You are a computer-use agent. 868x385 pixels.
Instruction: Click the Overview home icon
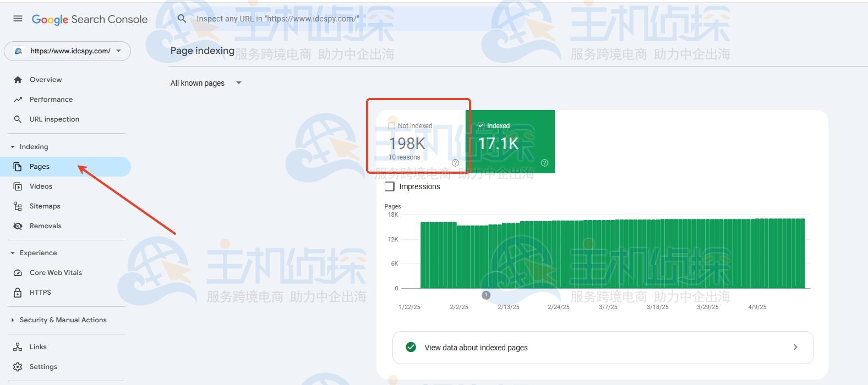[18, 80]
